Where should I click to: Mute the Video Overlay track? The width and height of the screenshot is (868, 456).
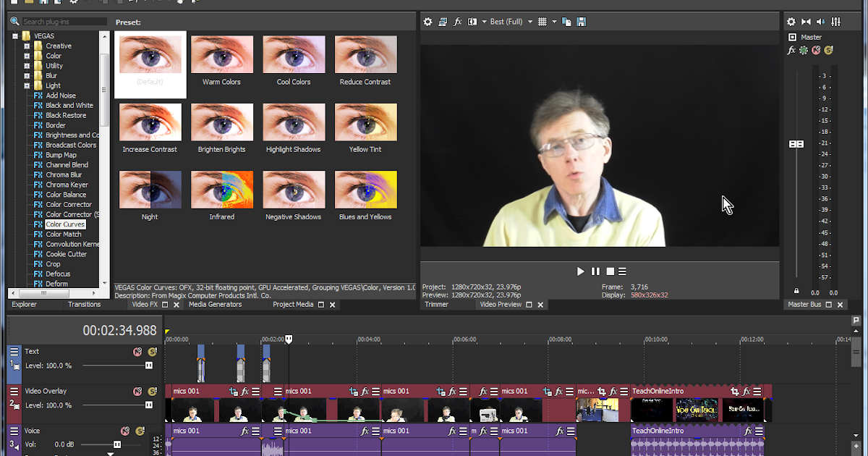click(137, 392)
